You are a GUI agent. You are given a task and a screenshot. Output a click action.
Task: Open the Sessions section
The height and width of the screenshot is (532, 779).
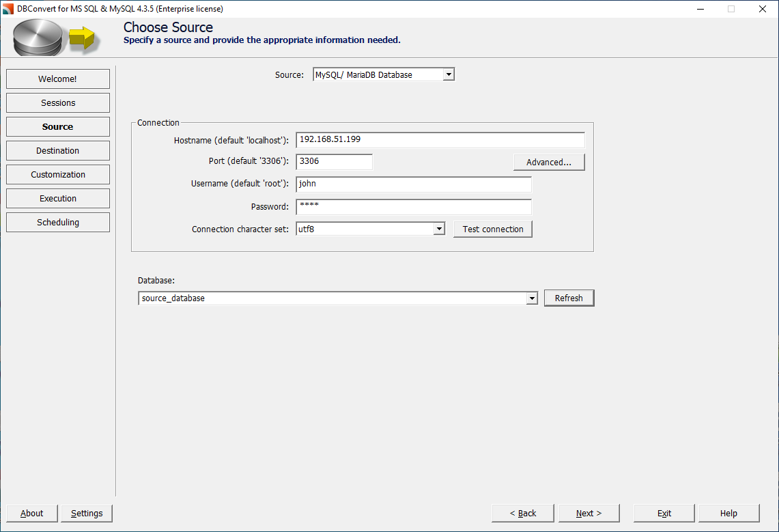[x=57, y=102]
